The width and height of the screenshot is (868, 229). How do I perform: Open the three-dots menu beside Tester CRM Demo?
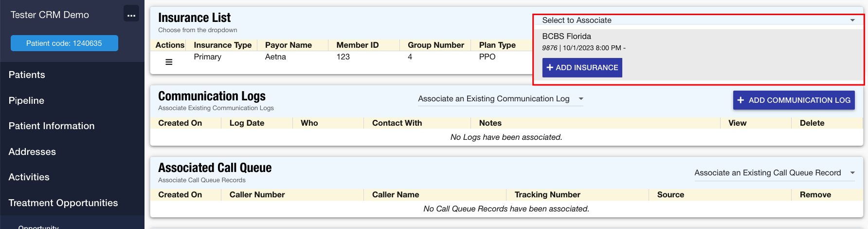(131, 14)
